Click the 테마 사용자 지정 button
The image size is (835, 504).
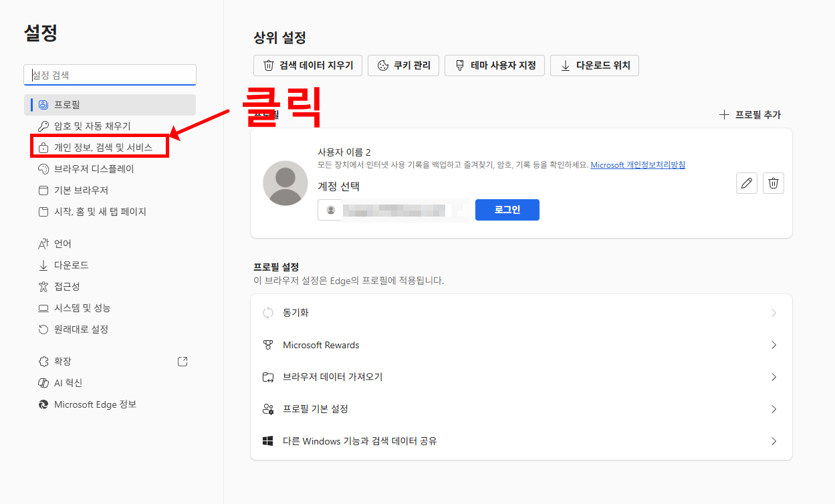click(495, 66)
